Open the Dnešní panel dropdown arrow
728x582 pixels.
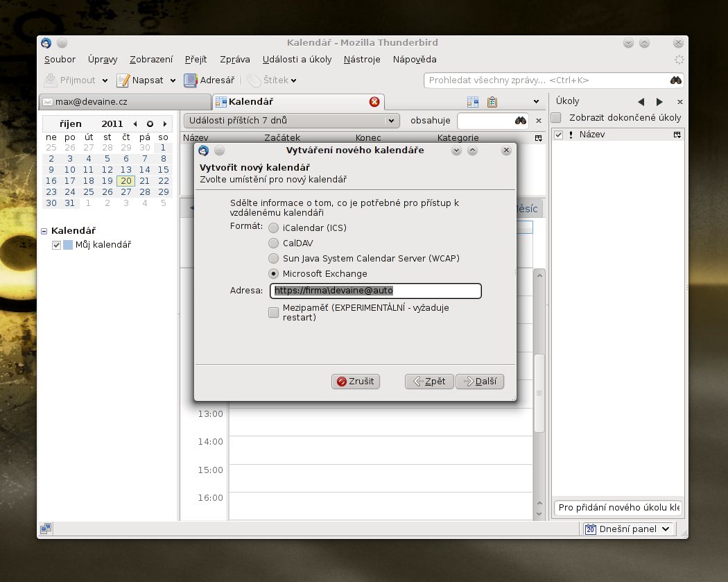tap(666, 529)
